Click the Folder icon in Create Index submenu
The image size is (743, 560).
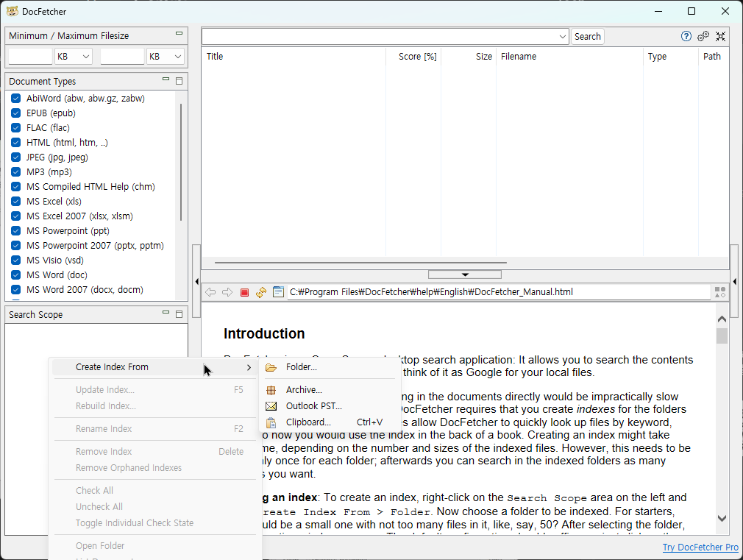[x=271, y=367]
